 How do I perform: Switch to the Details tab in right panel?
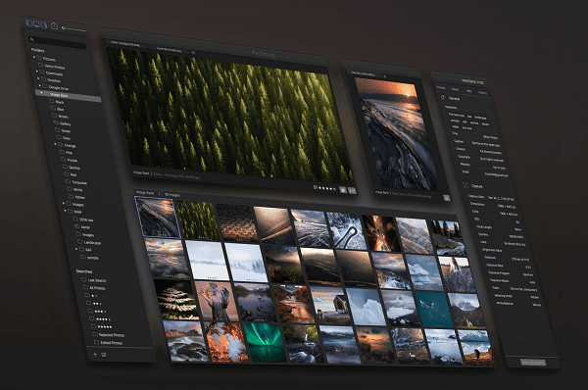[x=441, y=88]
